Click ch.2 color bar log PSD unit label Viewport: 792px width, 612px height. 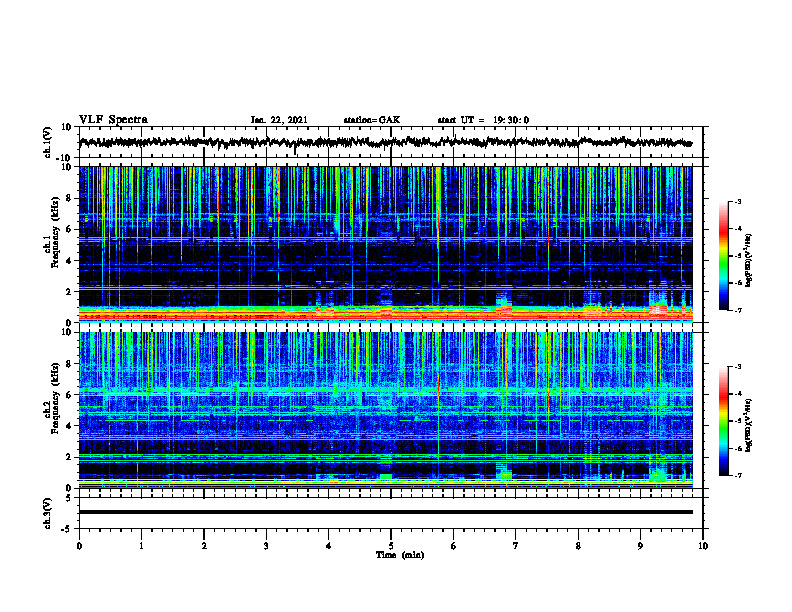tap(749, 425)
